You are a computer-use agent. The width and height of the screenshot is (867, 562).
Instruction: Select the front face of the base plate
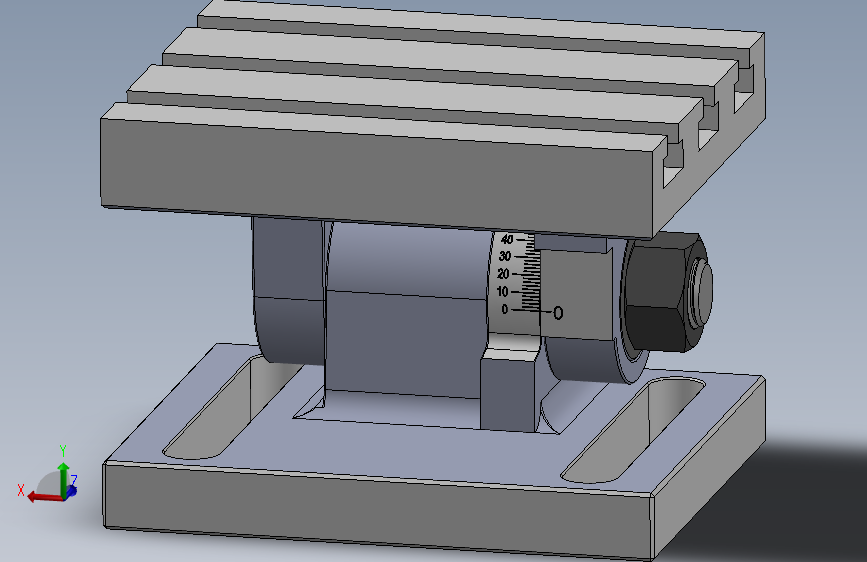pos(379,512)
